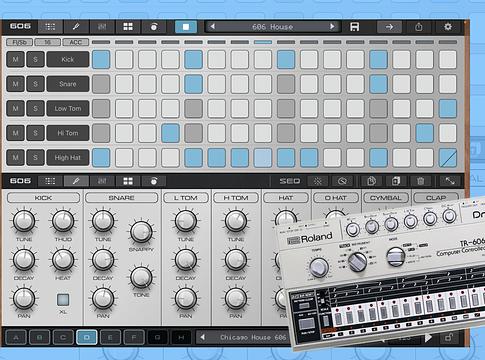This screenshot has width=485, height=360.
Task: Toggle the last High Hat step with diagonal line
Action: pos(448,157)
